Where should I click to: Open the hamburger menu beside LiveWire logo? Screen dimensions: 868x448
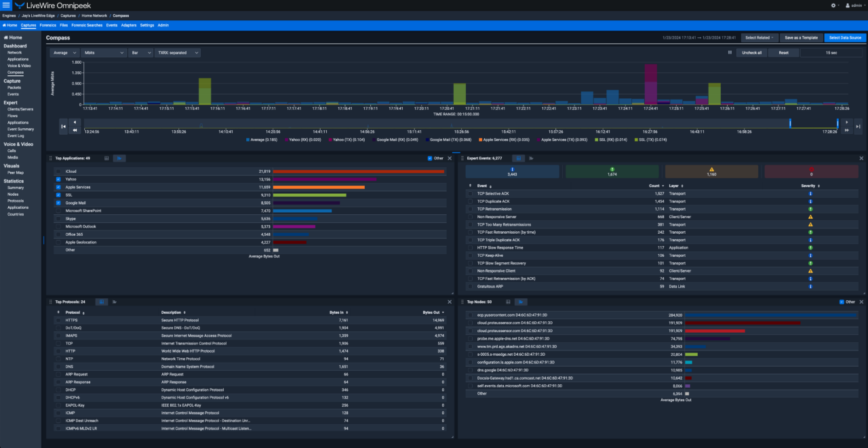[7, 5]
